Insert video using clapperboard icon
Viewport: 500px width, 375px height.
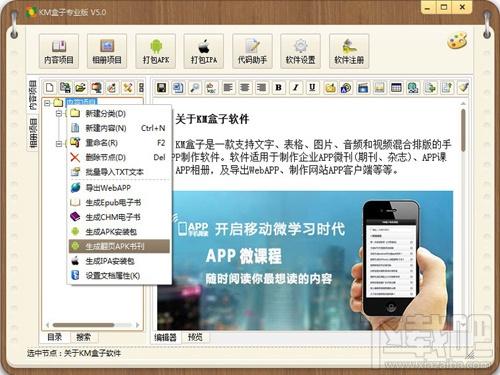pos(363,88)
